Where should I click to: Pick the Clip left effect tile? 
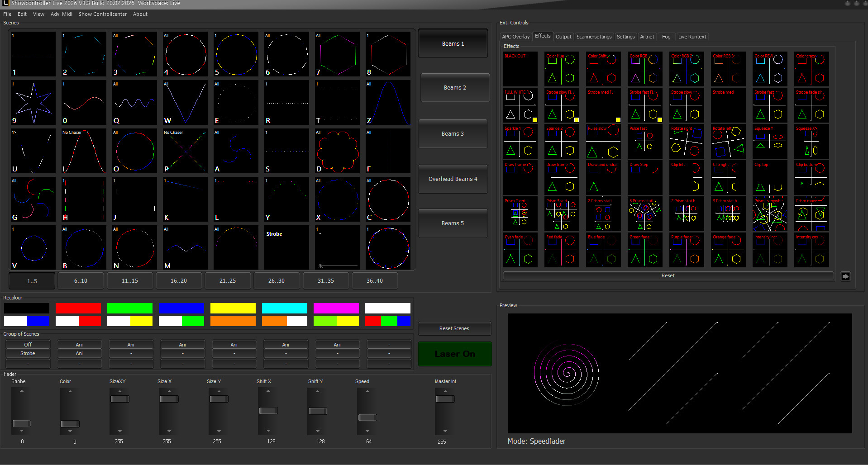click(x=687, y=177)
